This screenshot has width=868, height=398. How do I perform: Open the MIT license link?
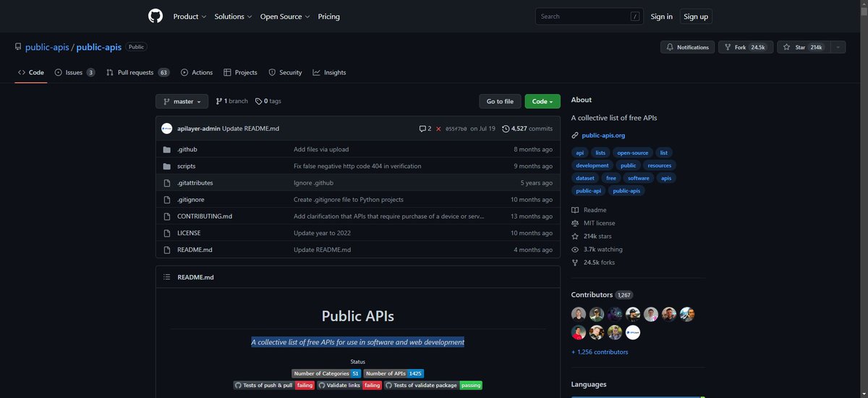(593, 223)
